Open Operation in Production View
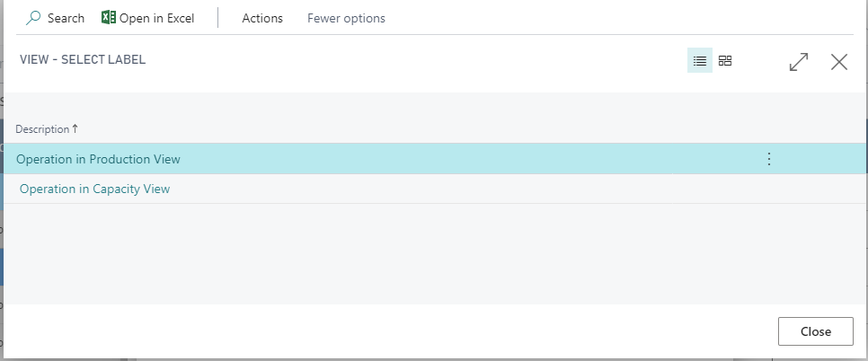 (98, 159)
